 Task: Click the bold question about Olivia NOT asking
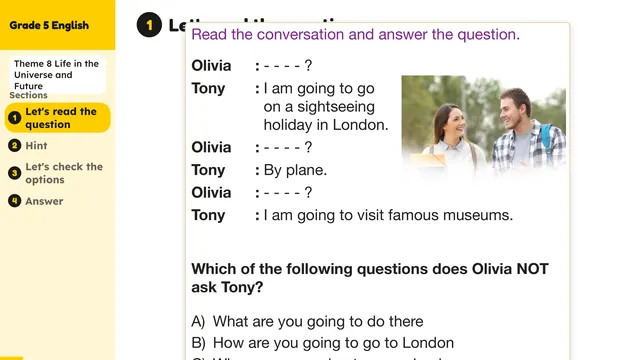(370, 278)
